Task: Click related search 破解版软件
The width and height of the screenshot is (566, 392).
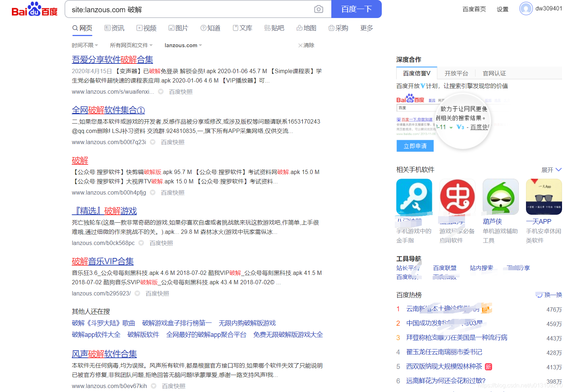Action: [x=143, y=335]
